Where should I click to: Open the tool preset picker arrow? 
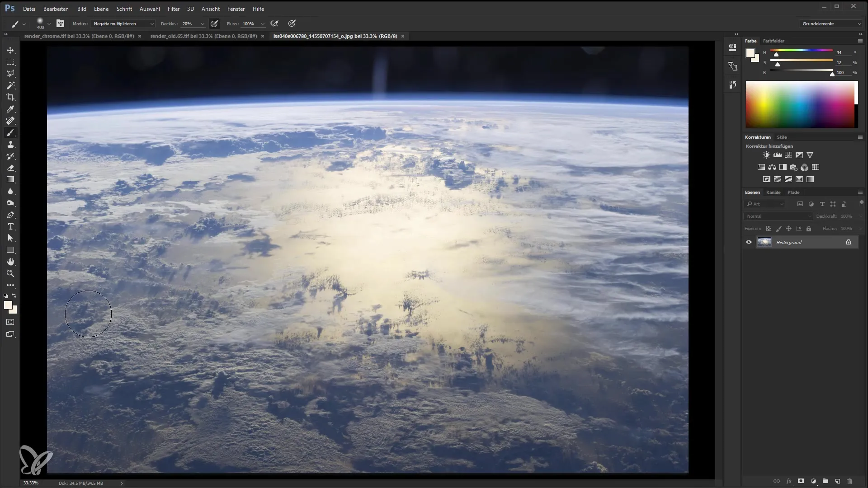point(24,23)
